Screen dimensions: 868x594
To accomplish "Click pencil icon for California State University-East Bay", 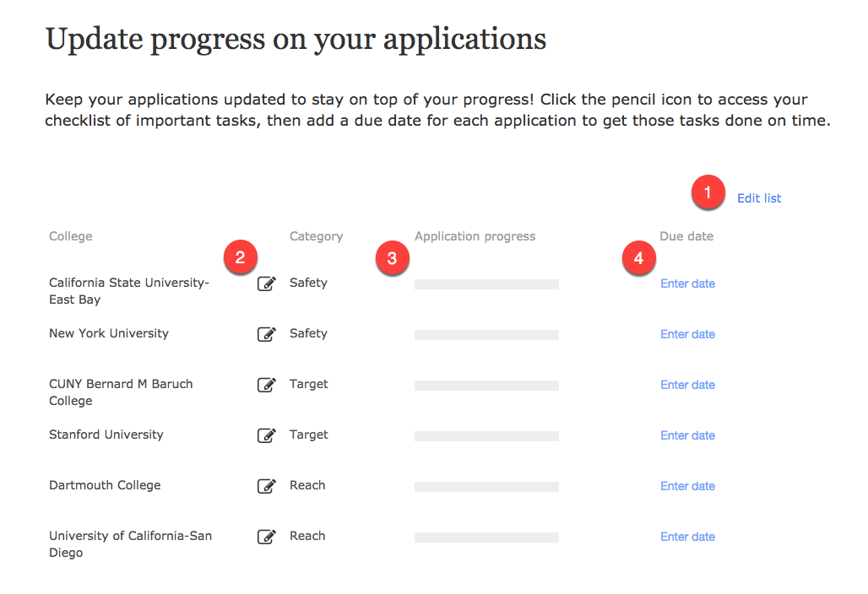I will click(266, 283).
